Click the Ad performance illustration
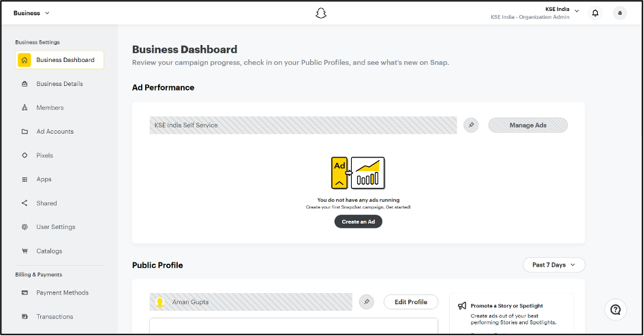 tap(358, 173)
